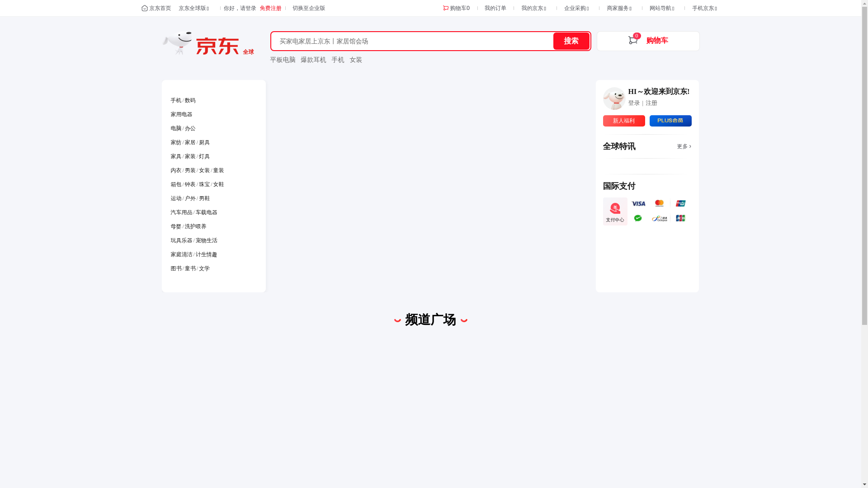Expand the 网站导航 dropdown
This screenshot has width=868, height=488.
[662, 8]
